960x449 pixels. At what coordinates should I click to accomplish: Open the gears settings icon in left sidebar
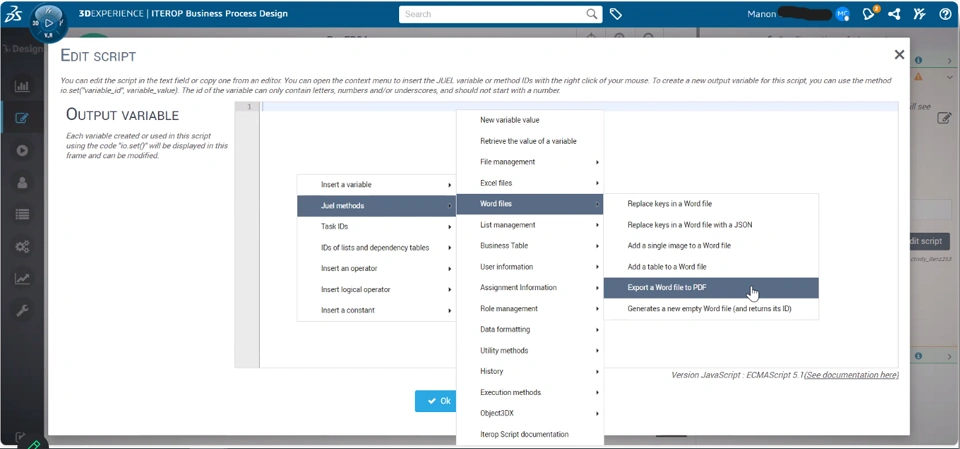(22, 247)
